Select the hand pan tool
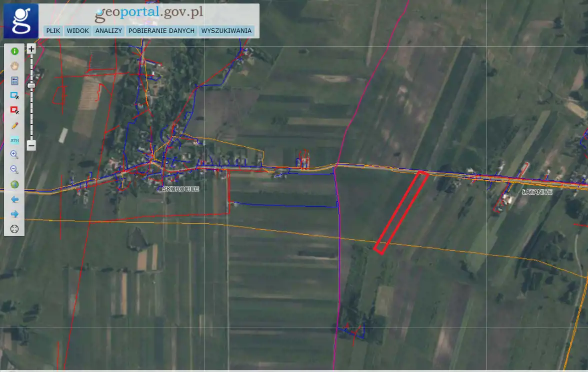Image resolution: width=588 pixels, height=372 pixels. point(14,66)
